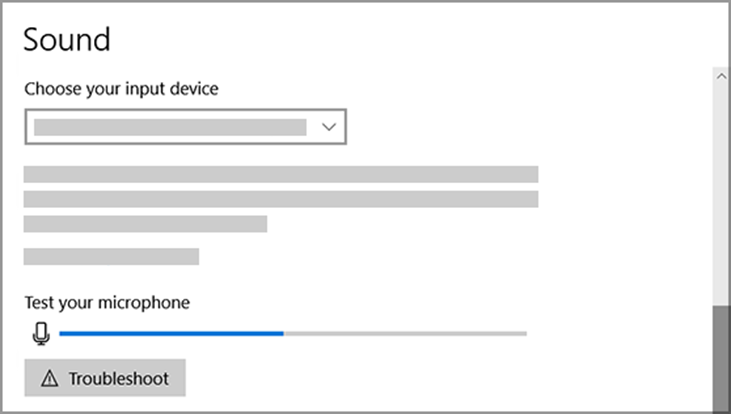Click the second gray description line
This screenshot has height=414, width=731.
(280, 199)
